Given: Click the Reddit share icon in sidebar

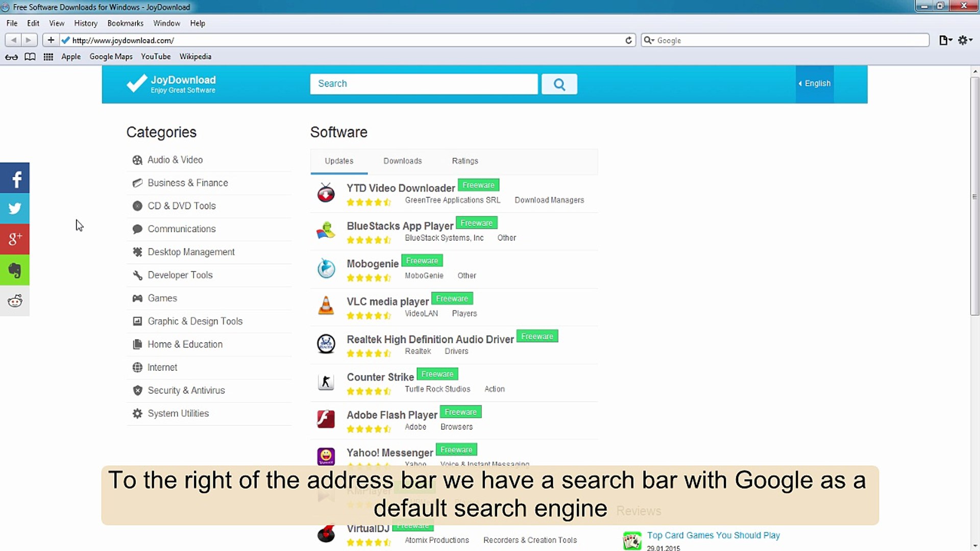Looking at the screenshot, I should (x=15, y=301).
